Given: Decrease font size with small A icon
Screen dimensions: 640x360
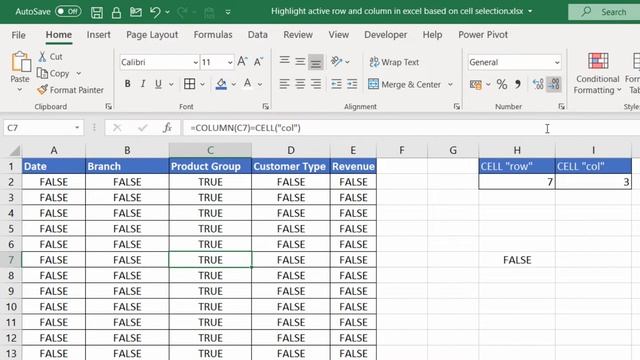Looking at the screenshot, I should click(258, 62).
